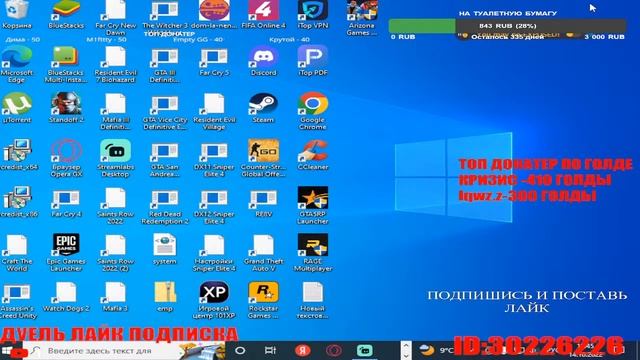Viewport: 640px width, 360px height.
Task: Expand taskbar tray overflow up arrow
Action: 405,346
